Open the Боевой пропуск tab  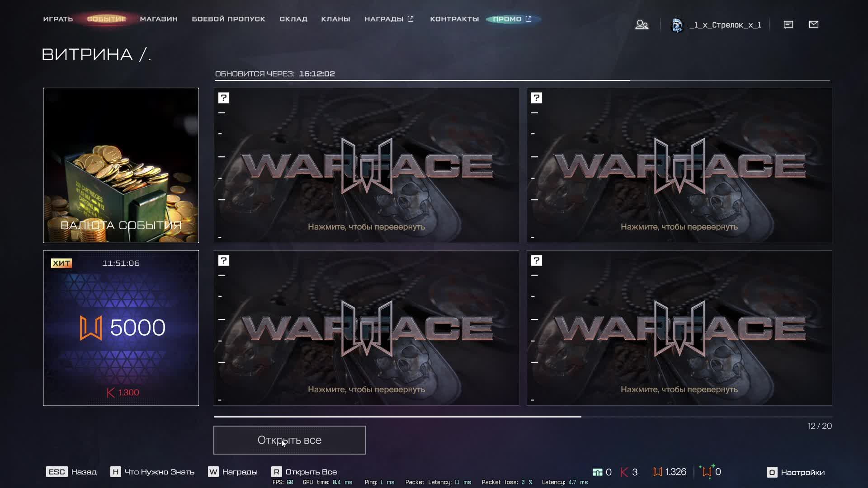(x=228, y=19)
